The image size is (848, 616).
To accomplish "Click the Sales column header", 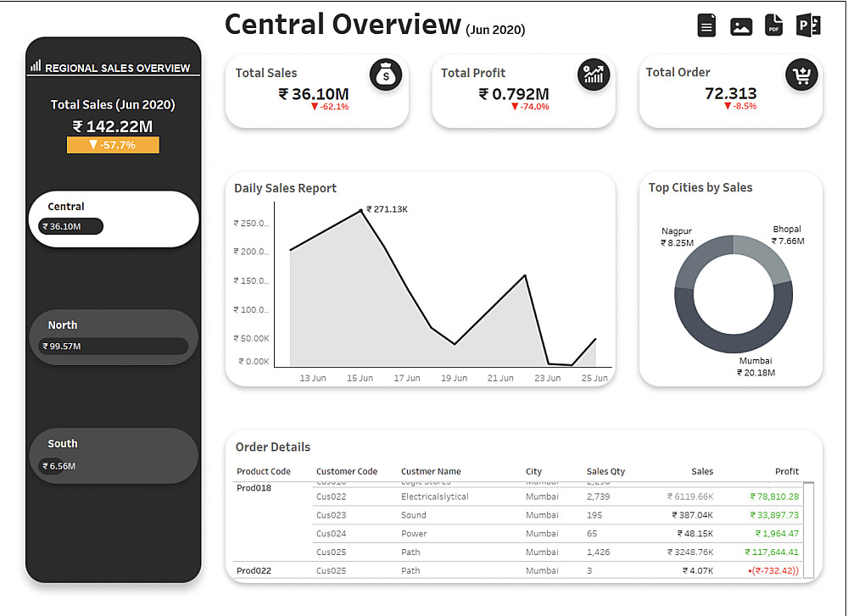I will tap(702, 471).
